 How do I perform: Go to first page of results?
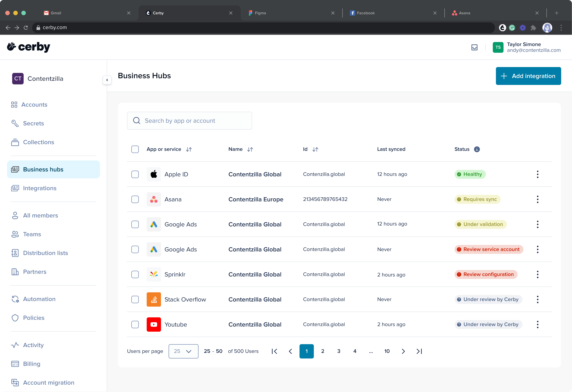[x=274, y=351]
